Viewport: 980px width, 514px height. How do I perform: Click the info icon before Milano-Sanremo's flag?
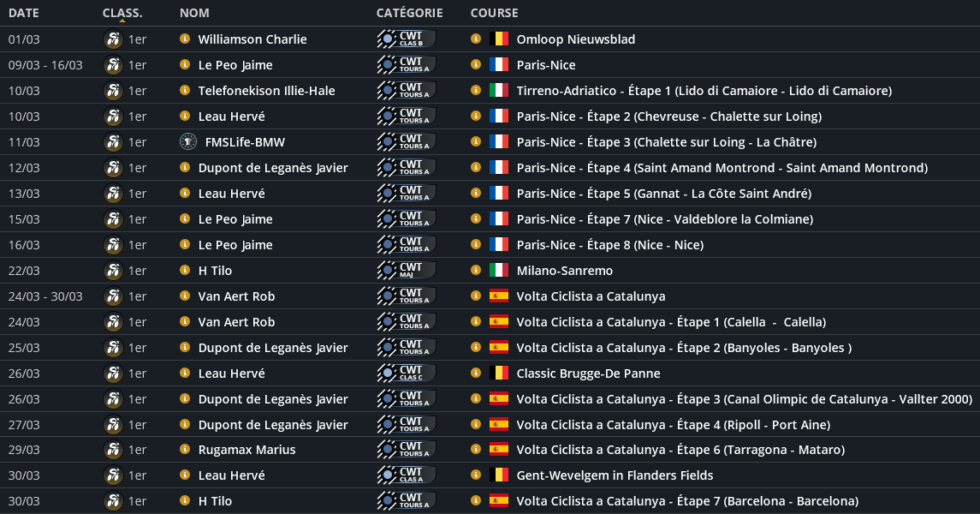coord(476,271)
